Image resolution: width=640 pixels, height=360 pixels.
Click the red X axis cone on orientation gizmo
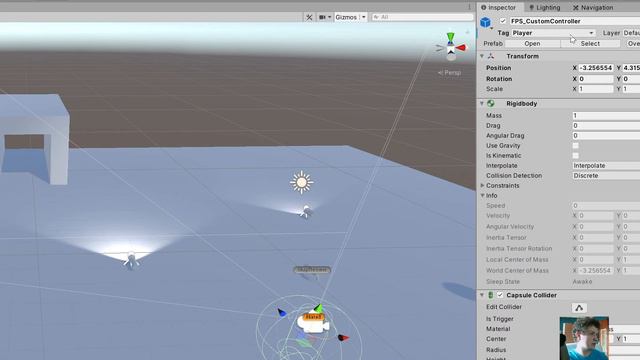(x=461, y=48)
